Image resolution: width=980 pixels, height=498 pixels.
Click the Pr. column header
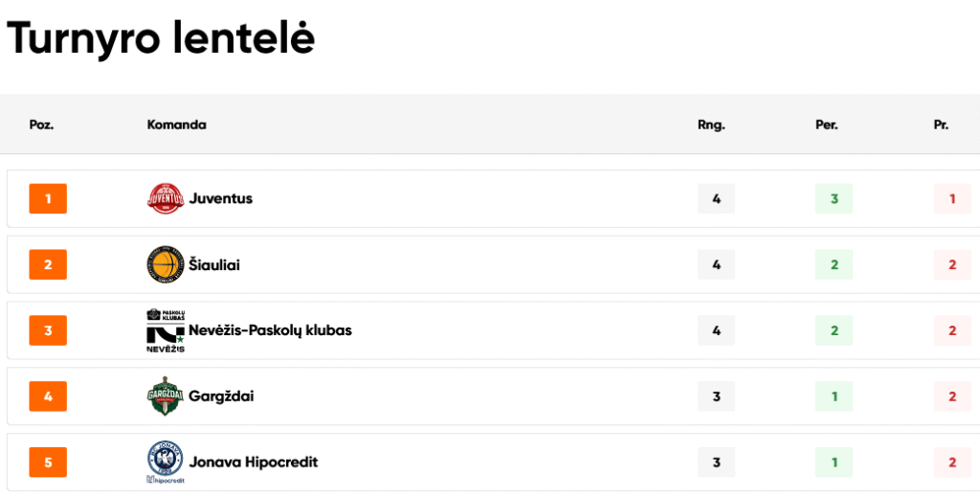coord(941,124)
